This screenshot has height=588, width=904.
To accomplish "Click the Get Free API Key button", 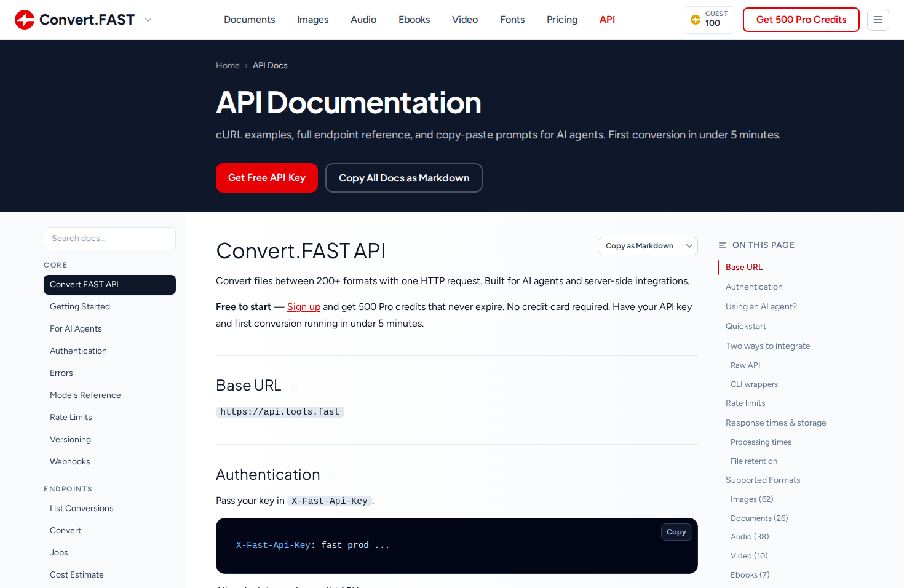I will click(267, 178).
